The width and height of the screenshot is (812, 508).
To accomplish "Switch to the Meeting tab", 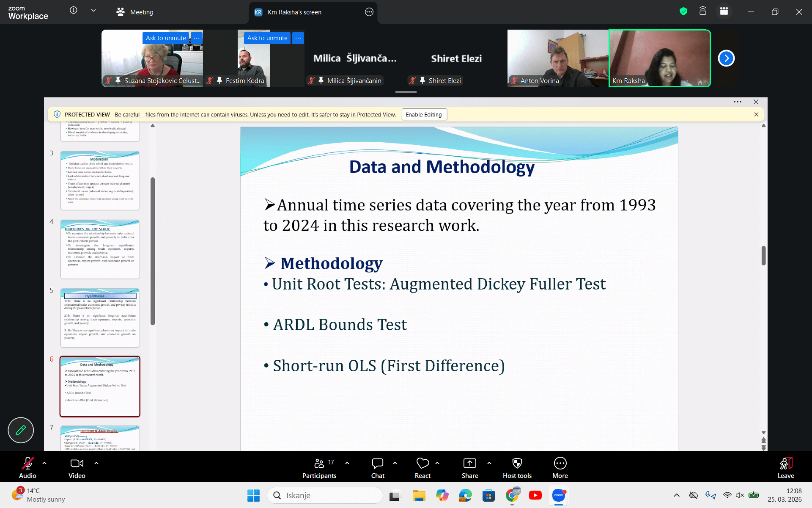I will point(135,12).
